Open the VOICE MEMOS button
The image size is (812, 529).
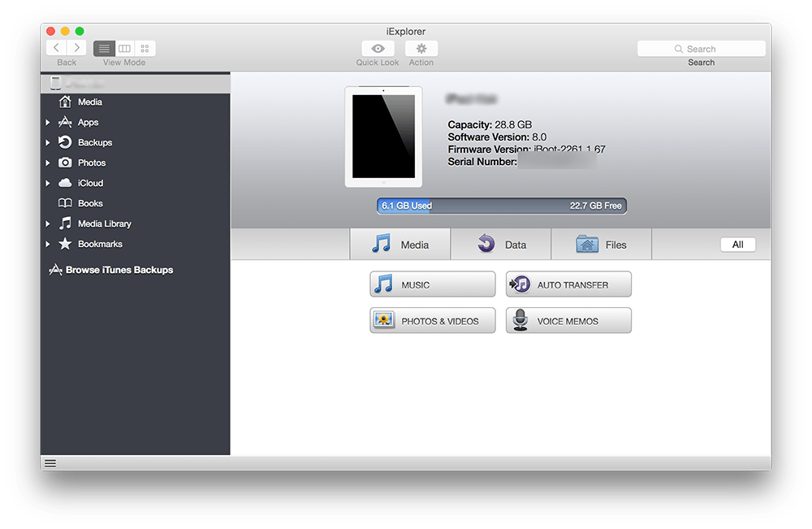[x=568, y=321]
